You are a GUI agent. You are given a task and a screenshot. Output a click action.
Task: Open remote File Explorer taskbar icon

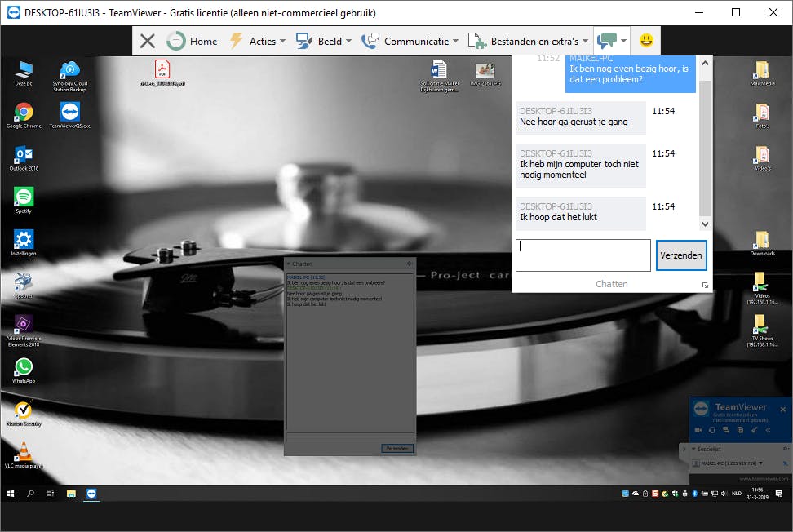71,494
